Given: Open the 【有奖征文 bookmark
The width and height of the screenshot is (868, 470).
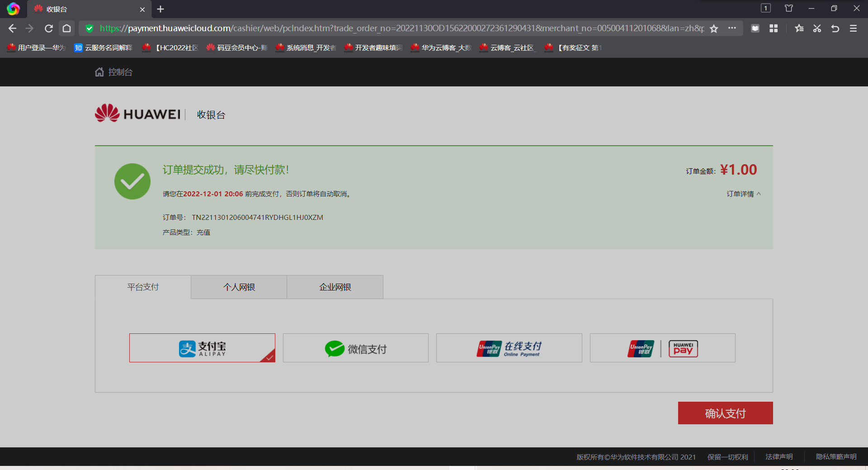Looking at the screenshot, I should point(573,47).
